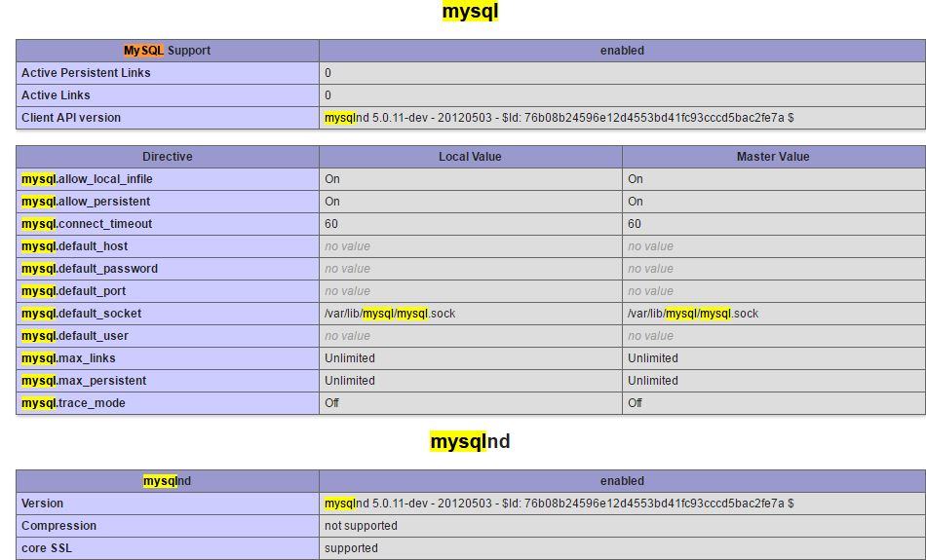
Task: Click master socket path /var/lib/mysql/mysql.sock
Action: click(693, 314)
